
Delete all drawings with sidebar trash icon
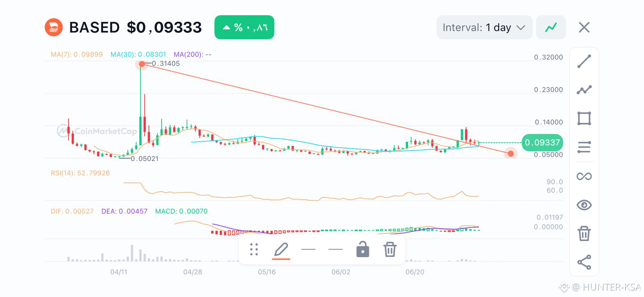pyautogui.click(x=584, y=233)
